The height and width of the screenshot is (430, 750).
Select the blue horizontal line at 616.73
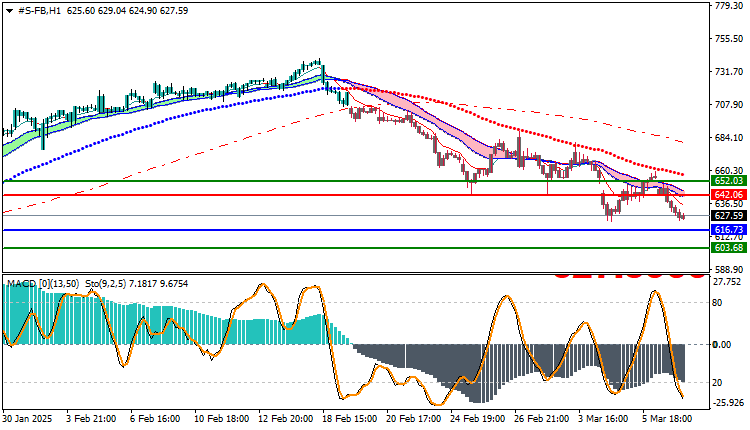coord(355,230)
